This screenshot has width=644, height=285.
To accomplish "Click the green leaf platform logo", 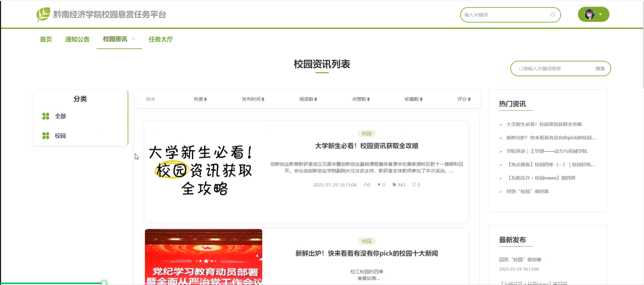I will pyautogui.click(x=43, y=15).
